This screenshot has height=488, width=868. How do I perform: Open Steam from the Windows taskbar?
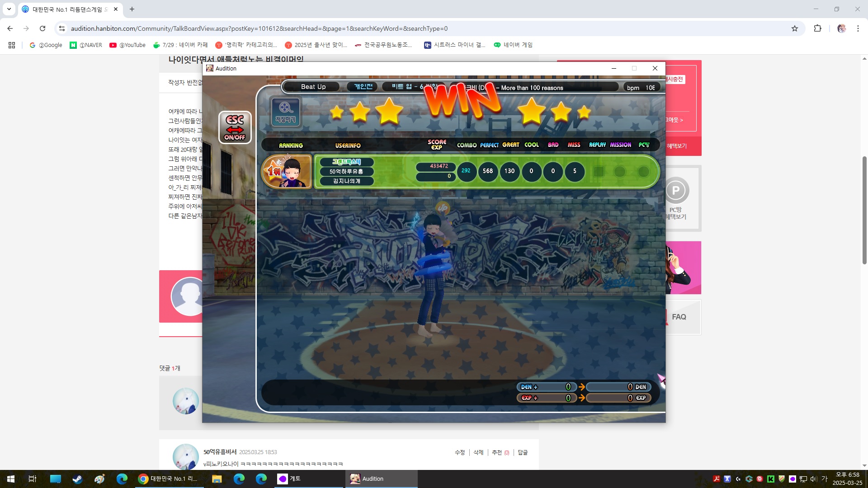77,479
